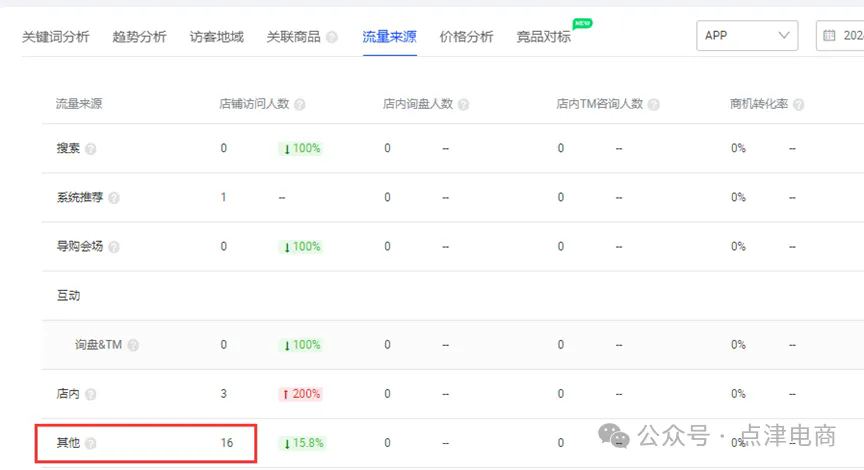Image resolution: width=864 pixels, height=470 pixels.
Task: Click help icon beside 搜索 row
Action: [91, 149]
